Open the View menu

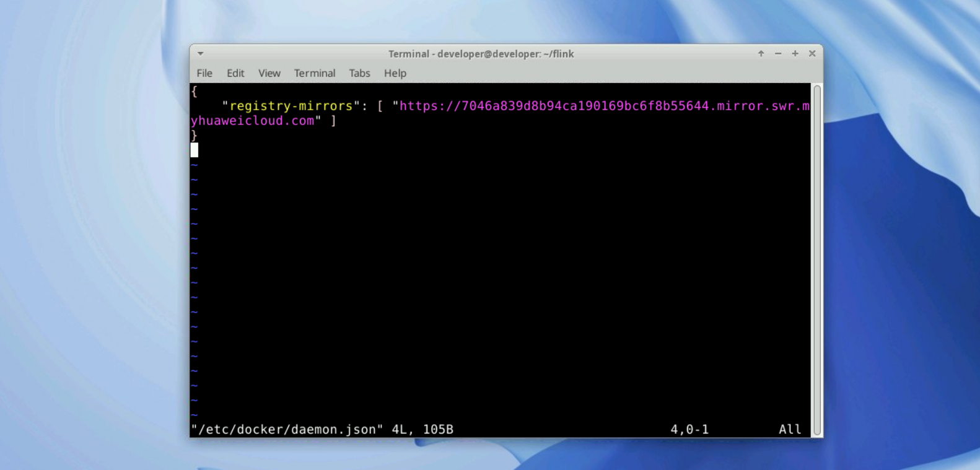(269, 73)
